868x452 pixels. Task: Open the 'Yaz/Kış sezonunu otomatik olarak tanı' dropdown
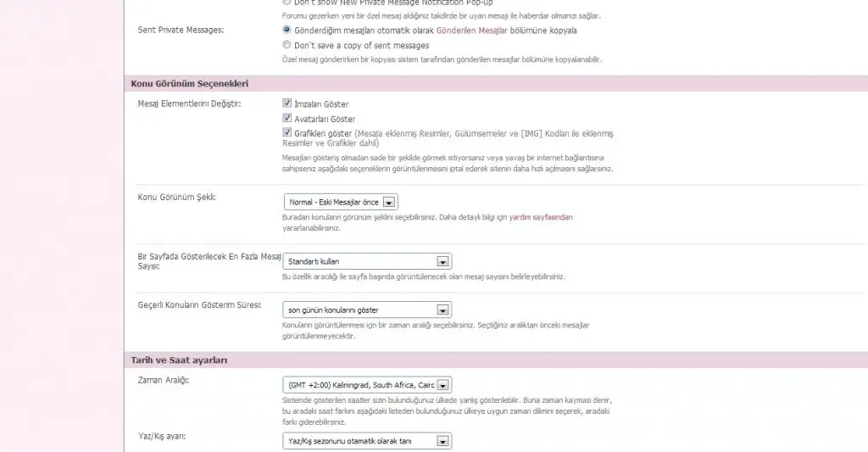367,441
